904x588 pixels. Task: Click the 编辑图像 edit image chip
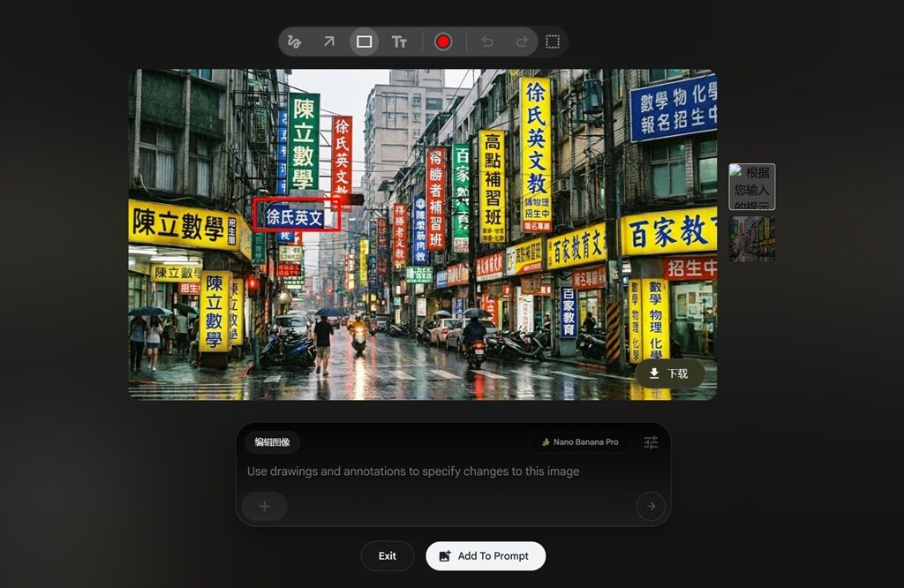pos(272,442)
